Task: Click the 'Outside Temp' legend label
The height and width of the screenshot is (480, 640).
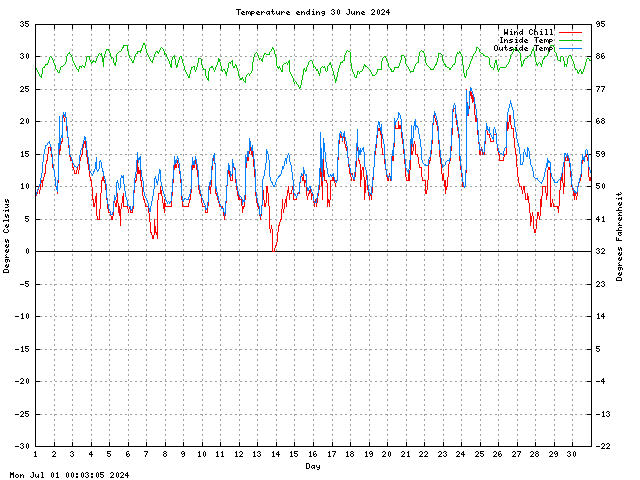Action: [524, 48]
